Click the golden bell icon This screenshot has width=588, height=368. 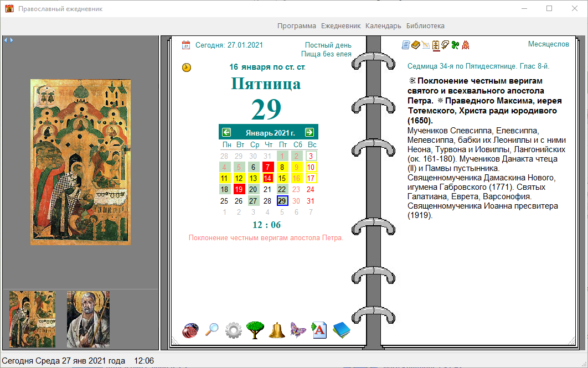277,330
